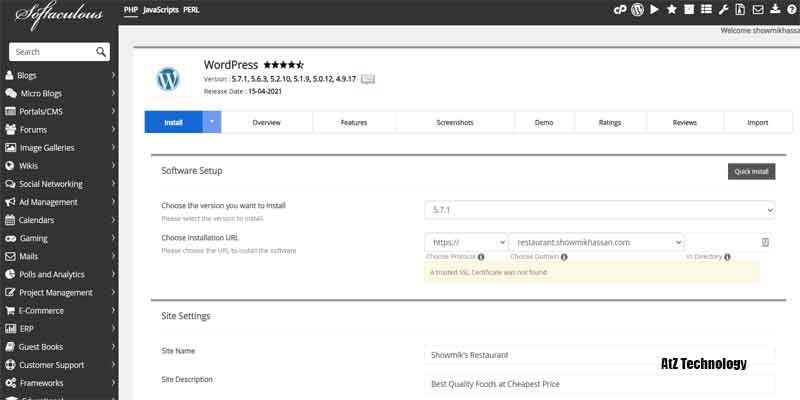Select the PERL tab
This screenshot has width=800, height=400.
click(191, 10)
